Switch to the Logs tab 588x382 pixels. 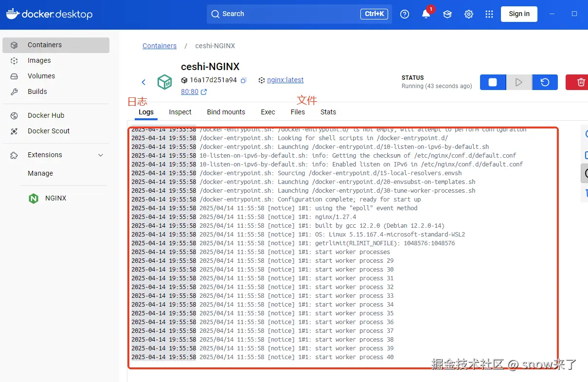146,112
